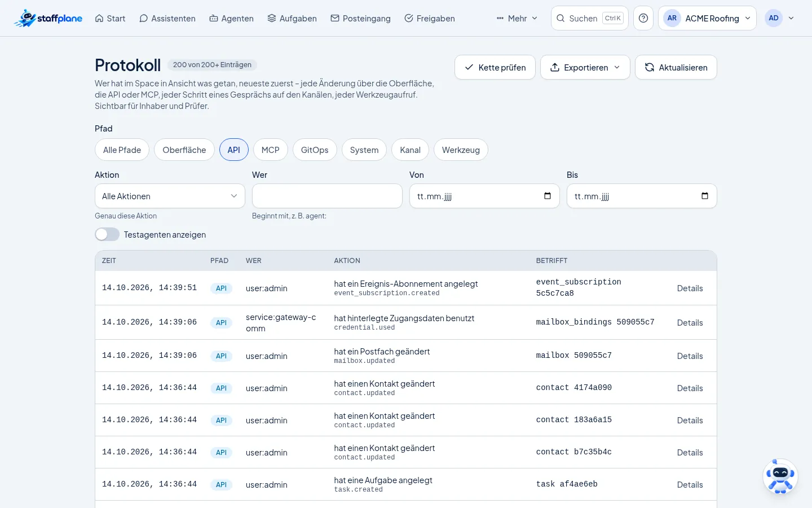
Task: Click the Von date input field
Action: [x=484, y=196]
